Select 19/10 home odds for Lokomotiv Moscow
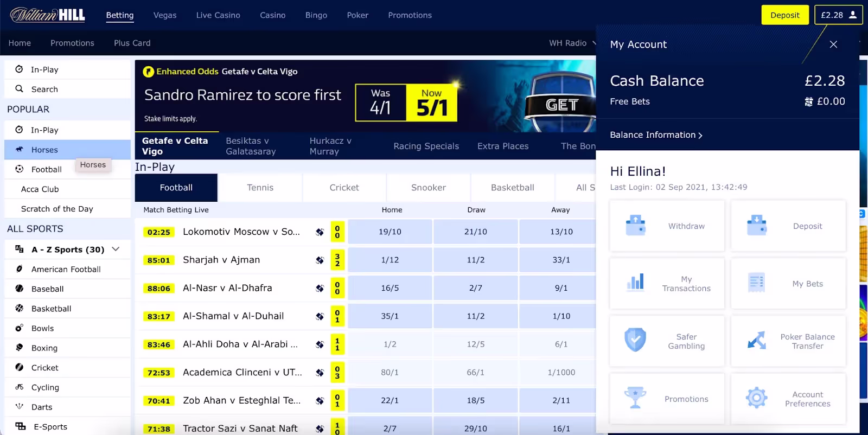 pyautogui.click(x=390, y=232)
